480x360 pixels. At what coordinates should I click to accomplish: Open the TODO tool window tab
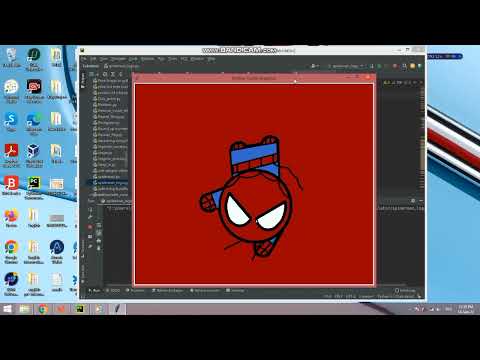(113, 291)
